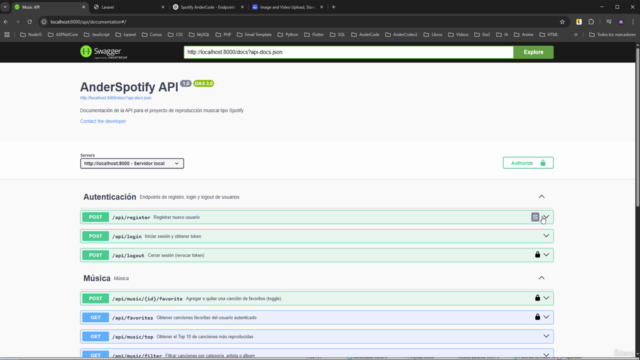Open the yellow extension icon in toolbar
Screen dimensions: 640x360
(579, 22)
